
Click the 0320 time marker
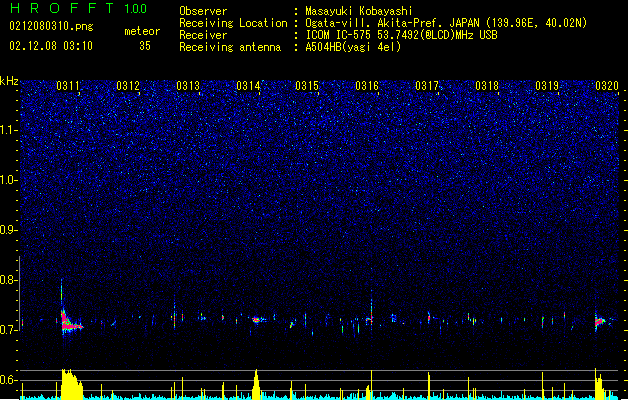[x=607, y=86]
